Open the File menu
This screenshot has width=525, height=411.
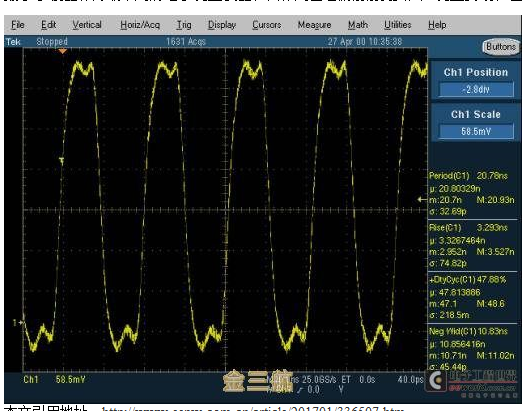(18, 25)
